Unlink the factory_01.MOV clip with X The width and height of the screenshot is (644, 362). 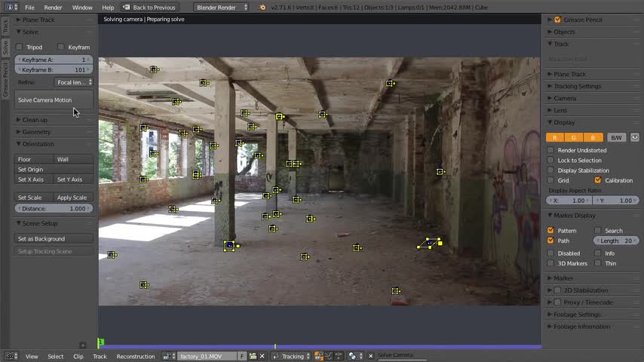[x=262, y=356]
